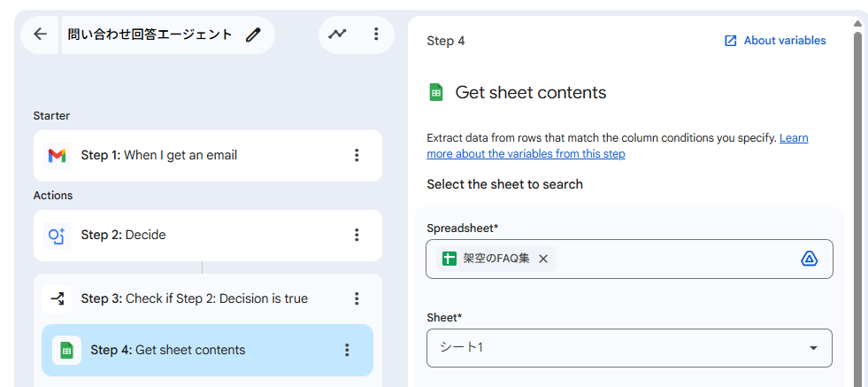
Task: Click the Google Sheets icon in Step 4
Action: point(66,351)
